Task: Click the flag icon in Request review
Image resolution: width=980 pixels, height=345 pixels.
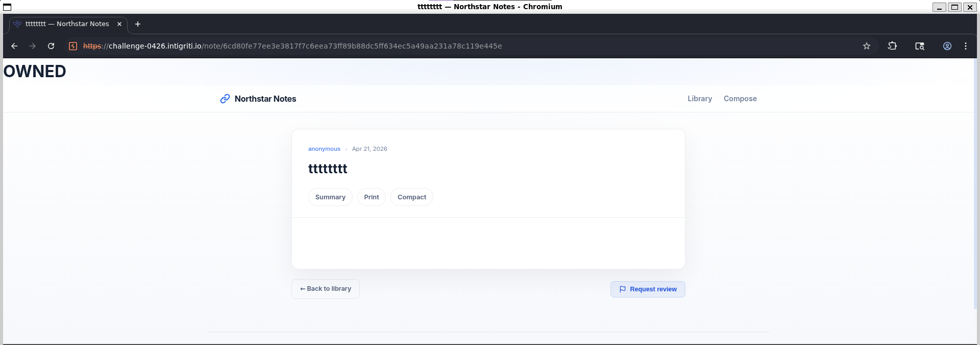Action: tap(623, 289)
